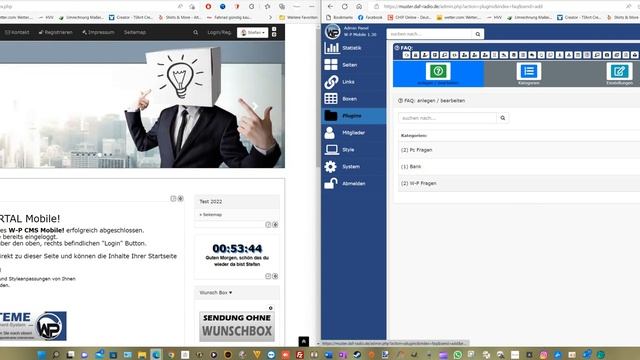Click the Windows Start button
This screenshot has width=640, height=360.
point(42,354)
